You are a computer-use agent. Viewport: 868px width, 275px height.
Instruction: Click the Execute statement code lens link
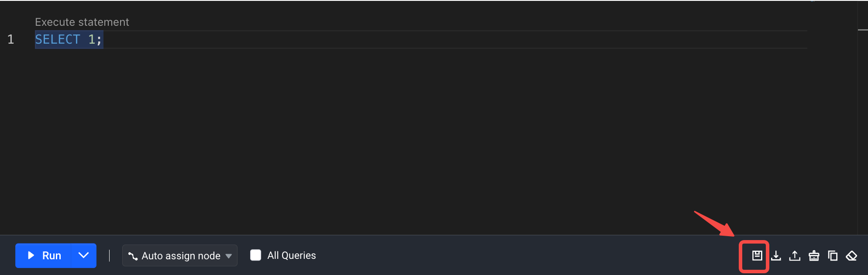click(x=82, y=22)
